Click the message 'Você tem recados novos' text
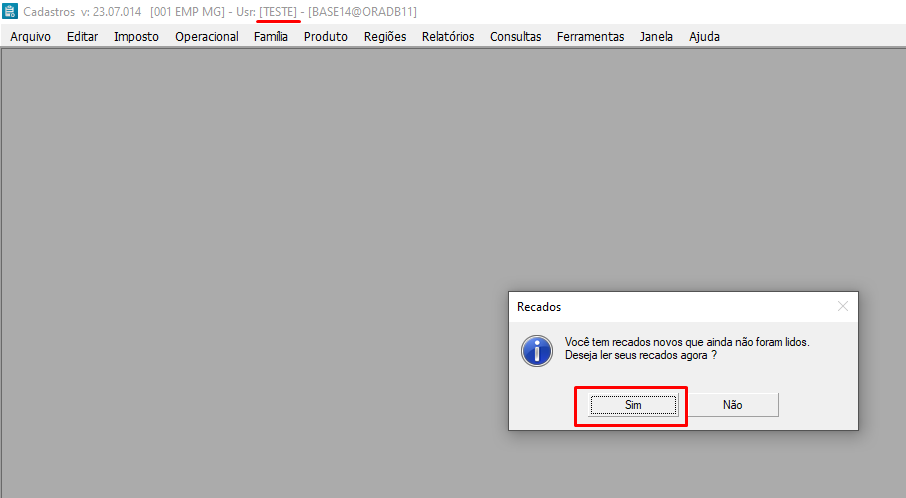 click(687, 342)
